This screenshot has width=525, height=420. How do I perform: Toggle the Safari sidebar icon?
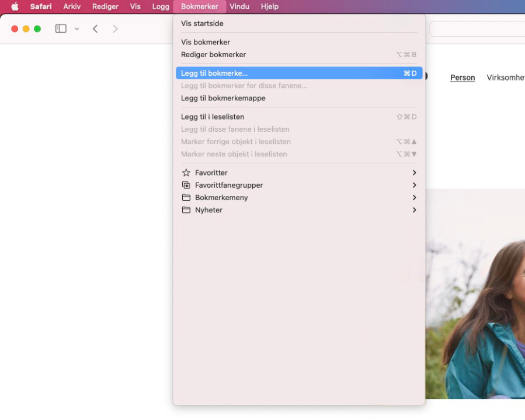tap(61, 29)
